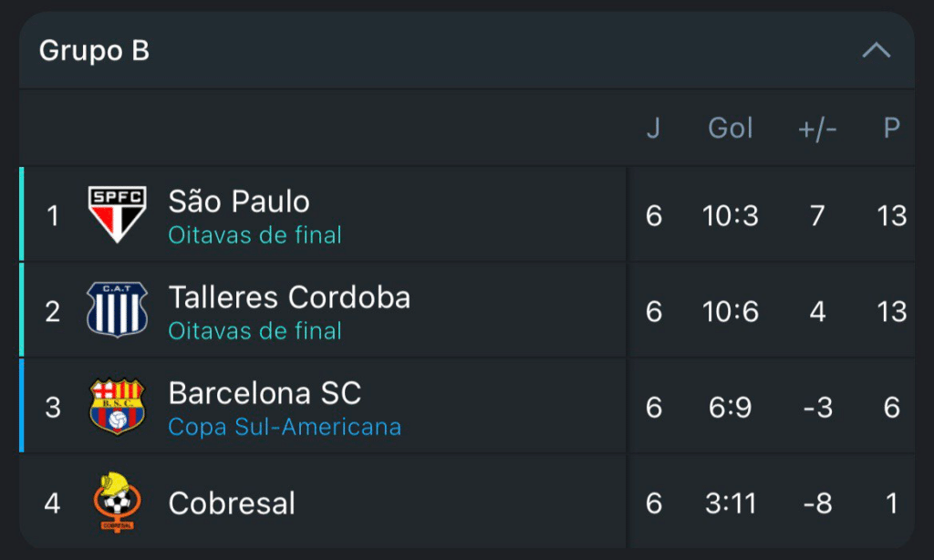Click the São Paulo club crest
934x560 pixels.
(117, 215)
